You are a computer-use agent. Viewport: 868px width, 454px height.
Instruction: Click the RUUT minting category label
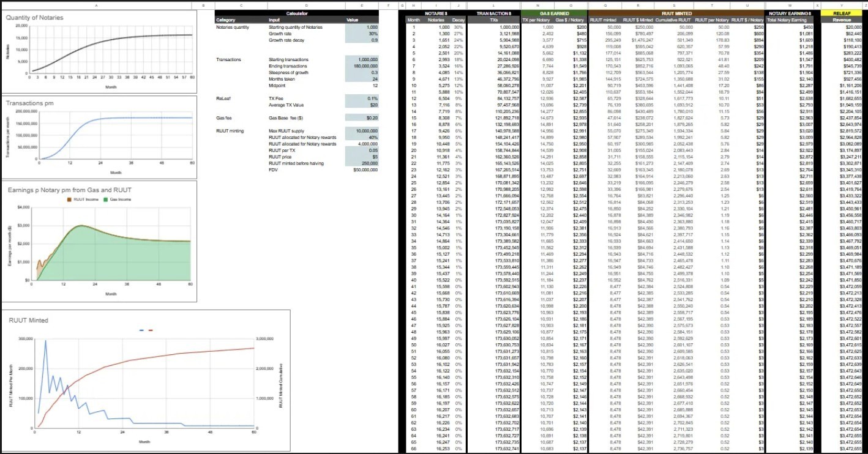coord(230,131)
